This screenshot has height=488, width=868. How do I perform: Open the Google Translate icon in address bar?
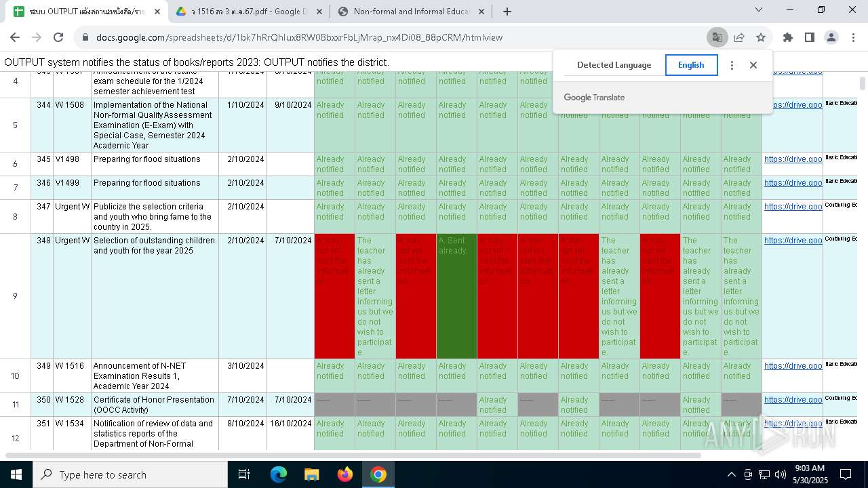[717, 38]
